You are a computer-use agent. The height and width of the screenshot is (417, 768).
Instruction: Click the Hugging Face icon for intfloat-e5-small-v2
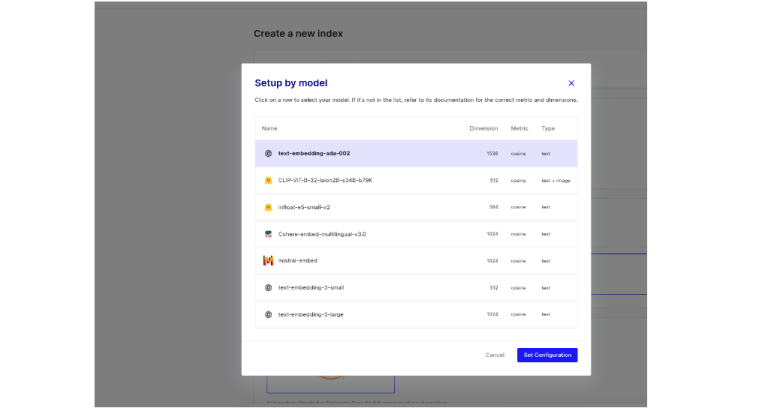pyautogui.click(x=268, y=207)
